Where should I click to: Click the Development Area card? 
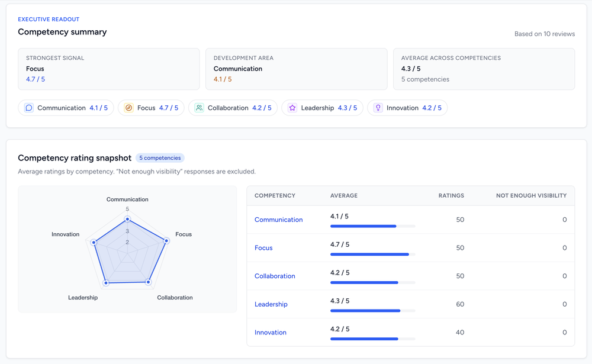click(297, 69)
